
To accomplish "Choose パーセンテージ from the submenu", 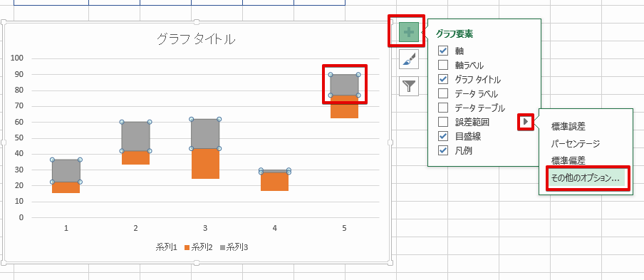I will click(x=576, y=144).
